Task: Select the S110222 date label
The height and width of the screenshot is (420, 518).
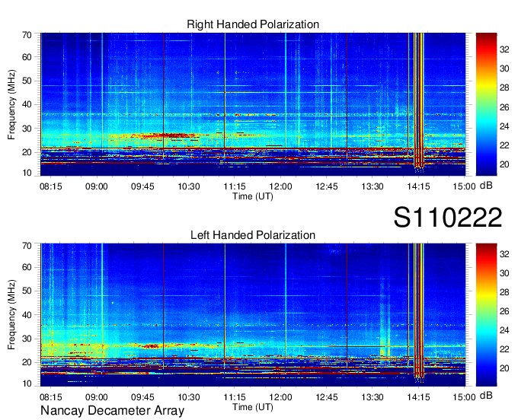Action: [x=448, y=218]
